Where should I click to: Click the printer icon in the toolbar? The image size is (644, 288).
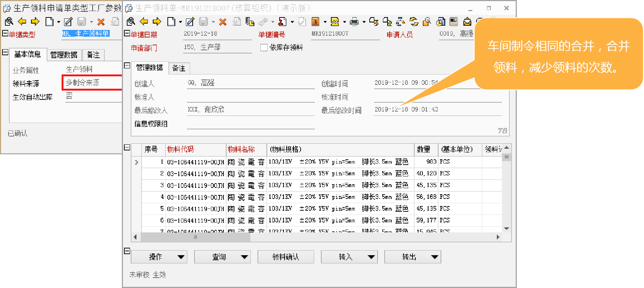pyautogui.click(x=354, y=22)
